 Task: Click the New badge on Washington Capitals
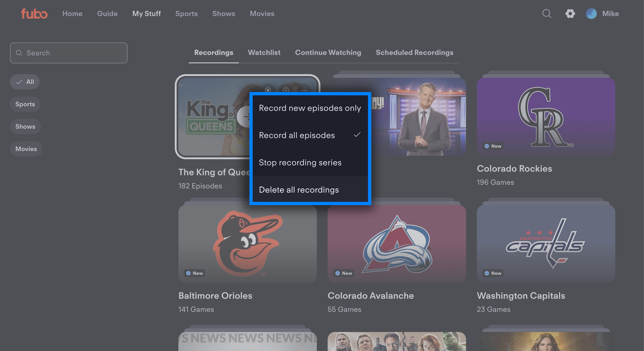(x=493, y=273)
